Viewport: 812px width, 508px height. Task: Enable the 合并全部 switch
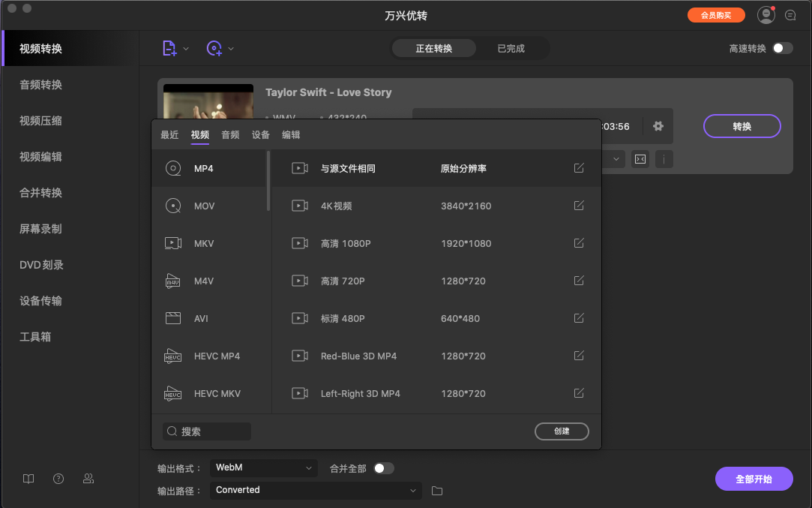[x=385, y=467]
